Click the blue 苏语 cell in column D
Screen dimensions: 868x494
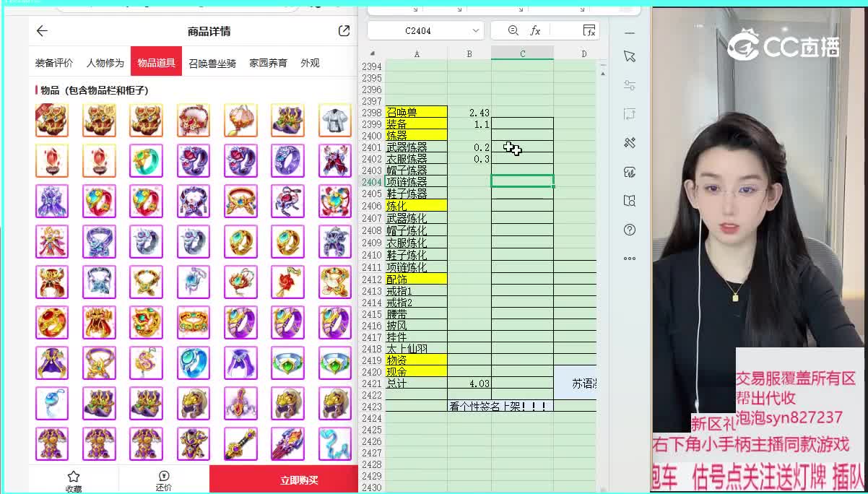coord(576,383)
